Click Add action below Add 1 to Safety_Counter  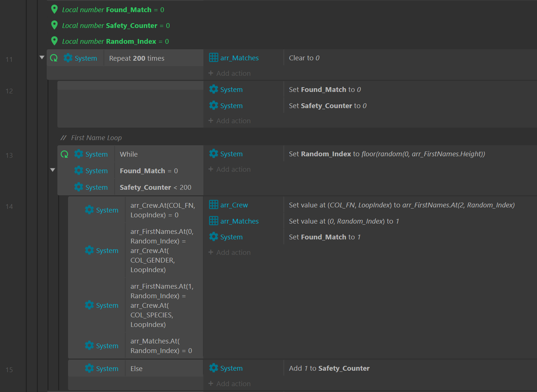(230, 384)
